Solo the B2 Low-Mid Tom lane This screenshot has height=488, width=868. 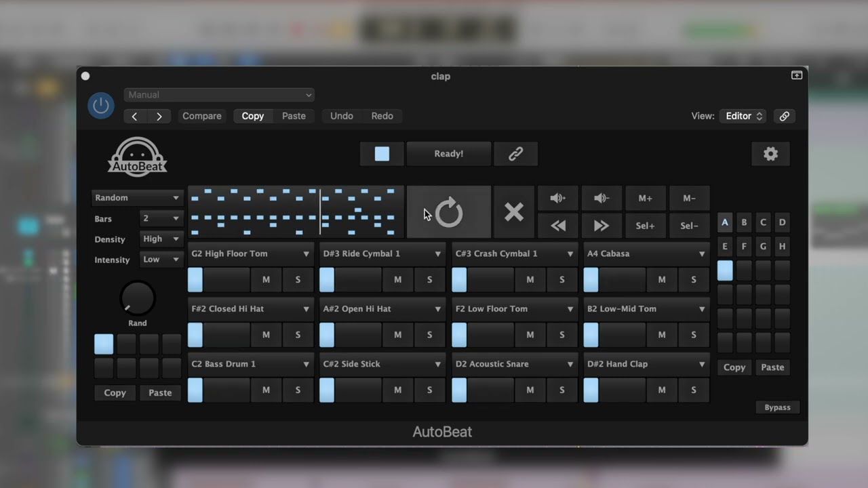point(694,335)
